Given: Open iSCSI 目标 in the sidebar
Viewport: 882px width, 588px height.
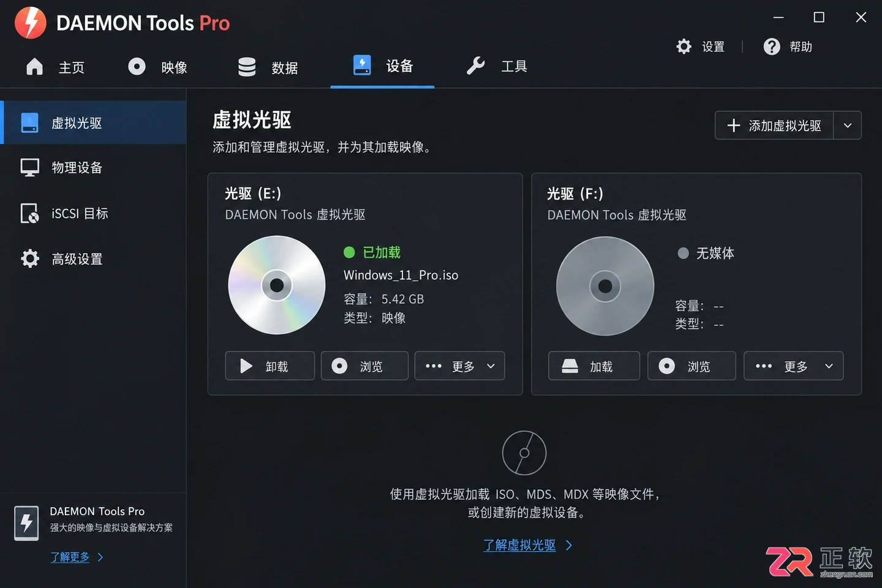Looking at the screenshot, I should coord(93,213).
